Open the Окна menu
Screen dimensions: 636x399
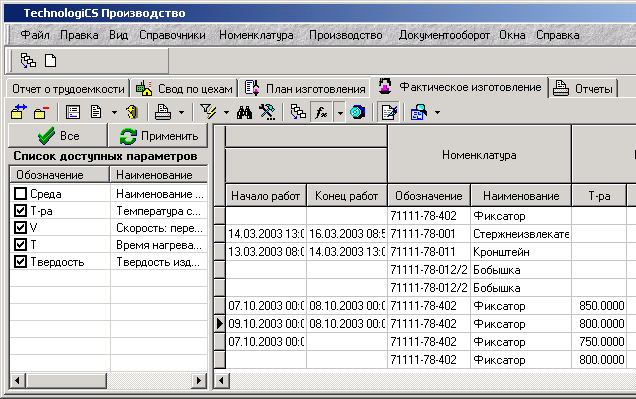[x=512, y=35]
